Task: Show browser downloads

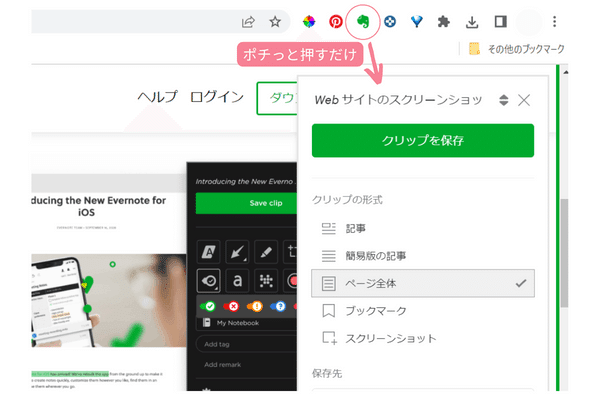Action: coord(472,22)
